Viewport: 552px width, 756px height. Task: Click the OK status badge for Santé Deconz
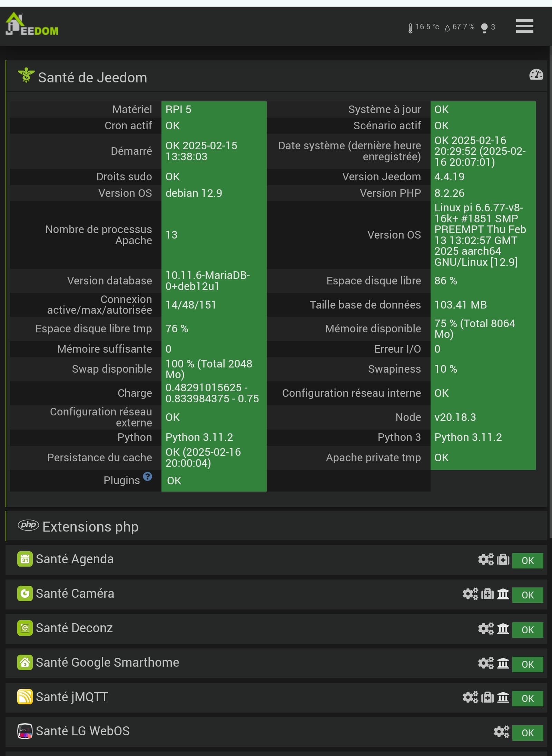click(x=528, y=630)
